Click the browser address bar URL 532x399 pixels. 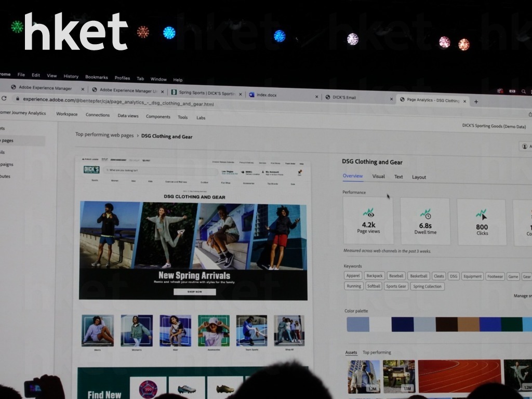point(118,102)
